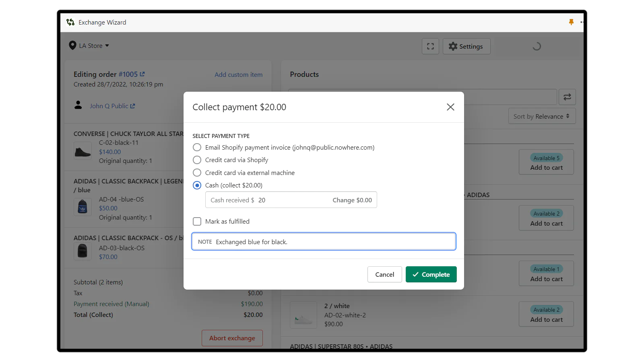Enable the Mark as fulfilled checkbox

(197, 222)
